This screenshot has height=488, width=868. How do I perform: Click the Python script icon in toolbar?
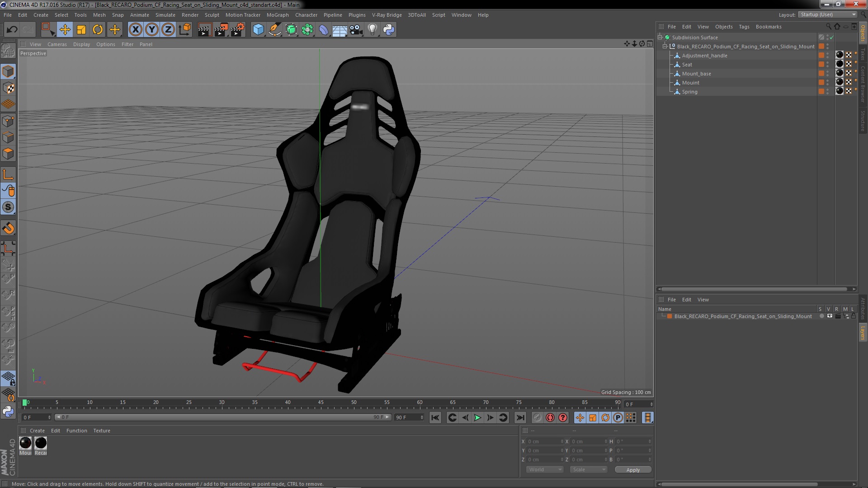[389, 30]
